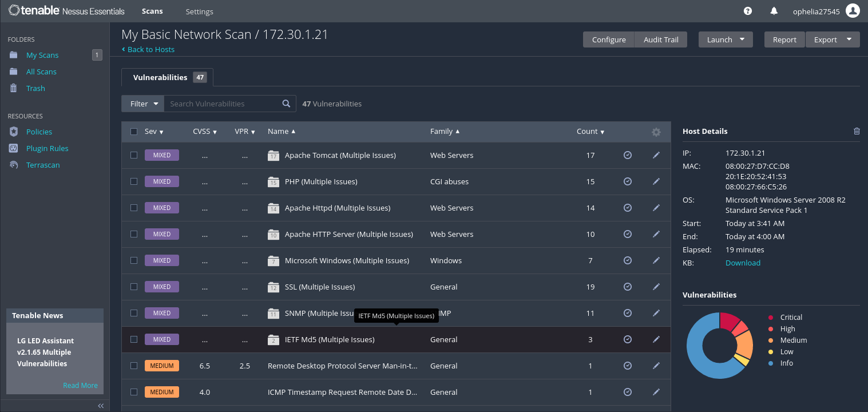Select the Vulnerabilities tab
This screenshot has width=868, height=412.
161,77
